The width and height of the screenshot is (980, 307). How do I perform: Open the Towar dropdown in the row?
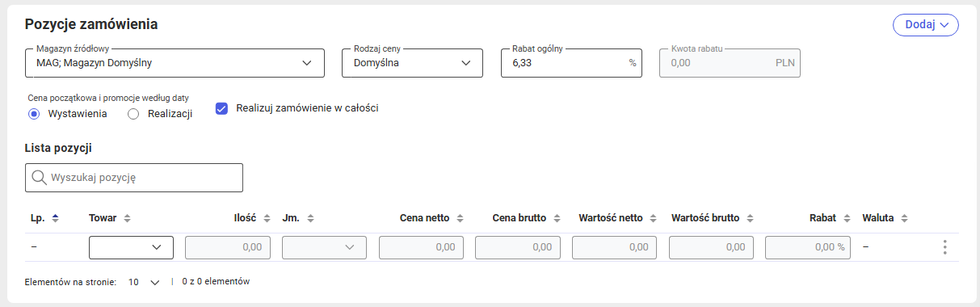131,247
